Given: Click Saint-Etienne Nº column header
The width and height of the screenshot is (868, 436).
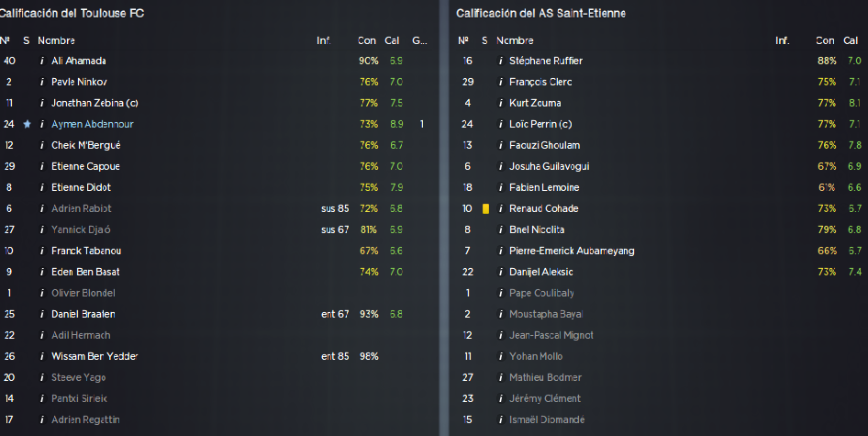Looking at the screenshot, I should coord(463,40).
